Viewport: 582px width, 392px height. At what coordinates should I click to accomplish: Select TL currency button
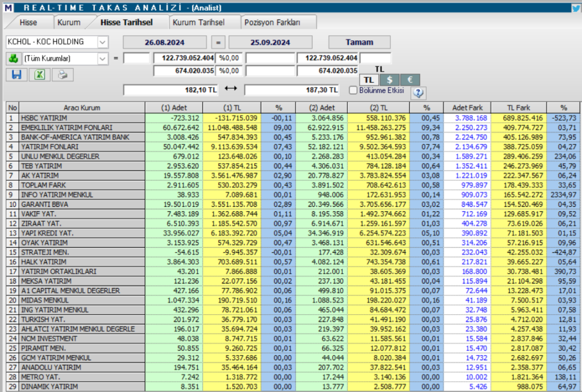pyautogui.click(x=369, y=80)
